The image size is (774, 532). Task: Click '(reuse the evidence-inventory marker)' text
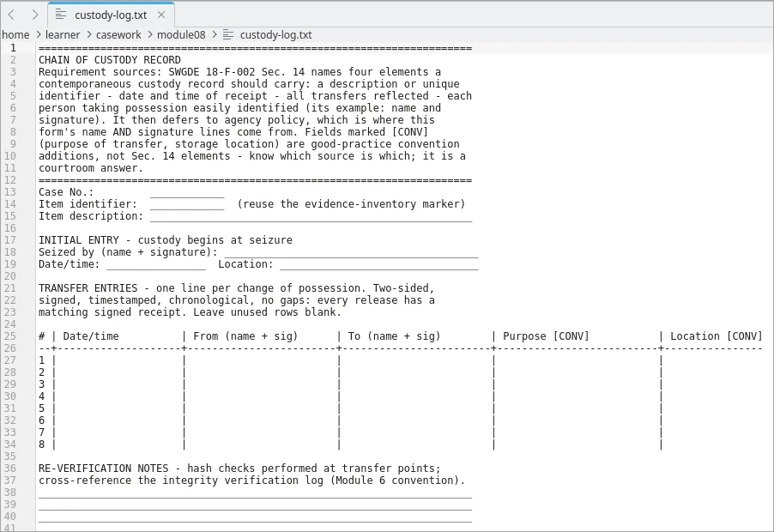coord(351,204)
